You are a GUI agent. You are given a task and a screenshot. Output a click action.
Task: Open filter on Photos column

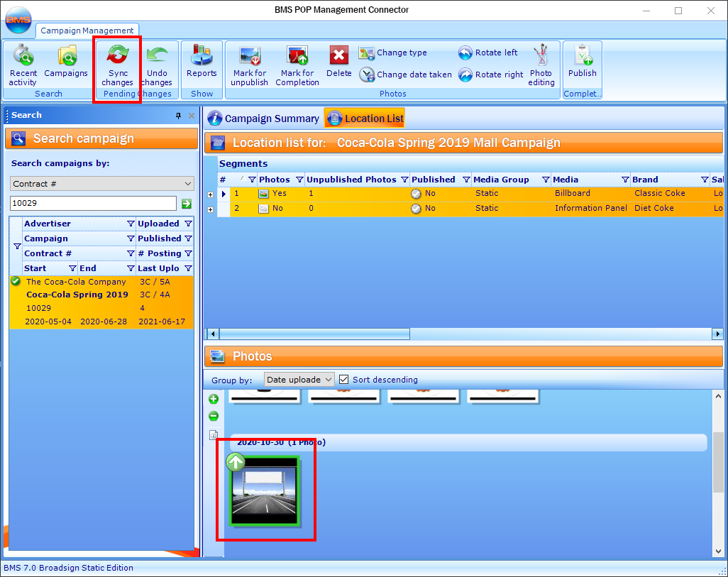point(299,180)
